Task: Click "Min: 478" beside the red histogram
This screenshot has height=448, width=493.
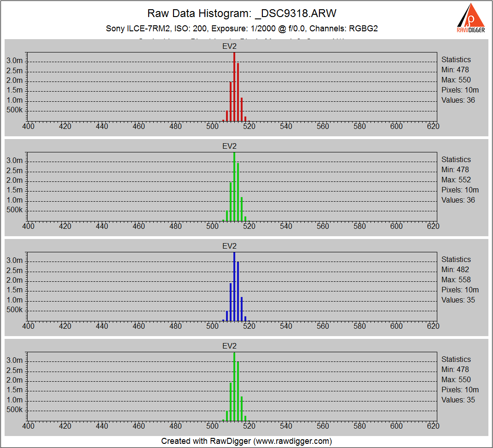Action: tap(455, 70)
